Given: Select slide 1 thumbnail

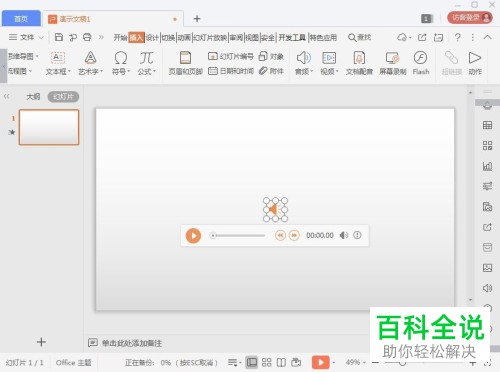Looking at the screenshot, I should coord(49,127).
